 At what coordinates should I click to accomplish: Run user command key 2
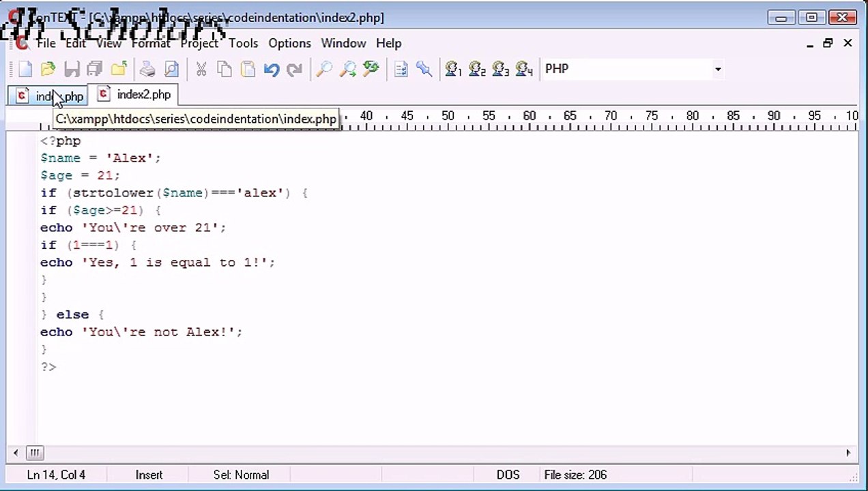(x=477, y=69)
